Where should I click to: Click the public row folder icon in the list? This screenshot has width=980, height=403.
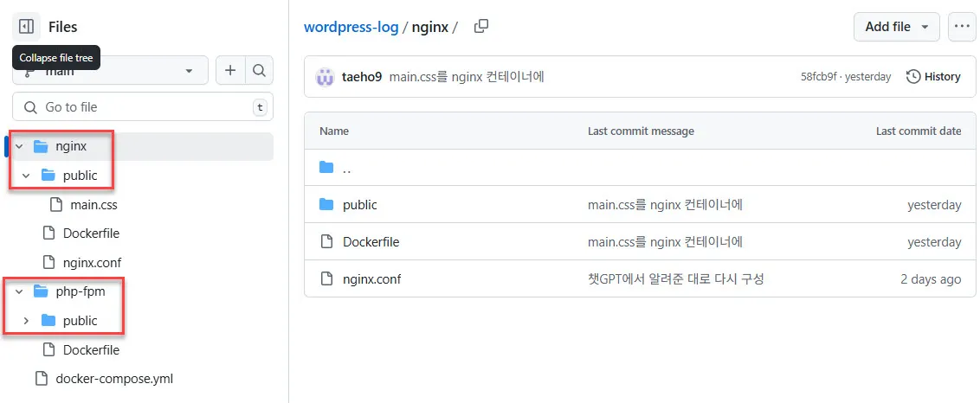326,205
